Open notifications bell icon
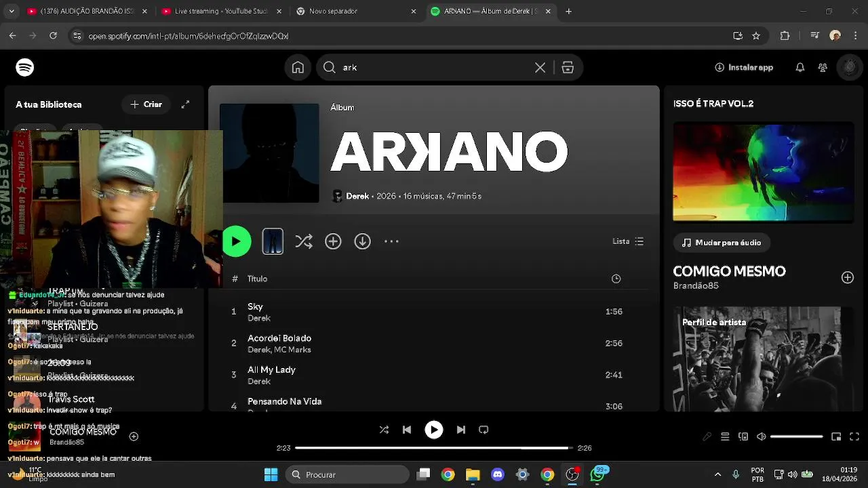 tap(800, 67)
